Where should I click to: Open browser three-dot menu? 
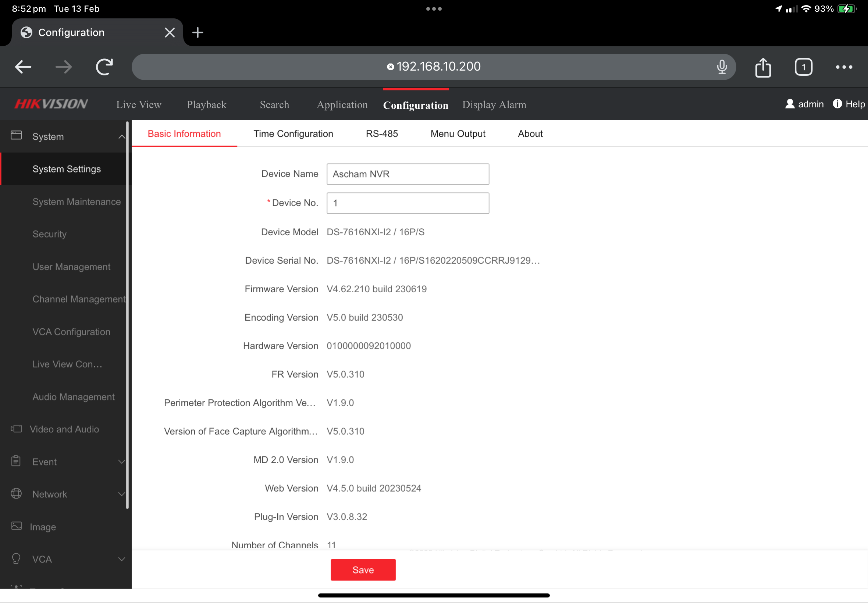pos(844,67)
